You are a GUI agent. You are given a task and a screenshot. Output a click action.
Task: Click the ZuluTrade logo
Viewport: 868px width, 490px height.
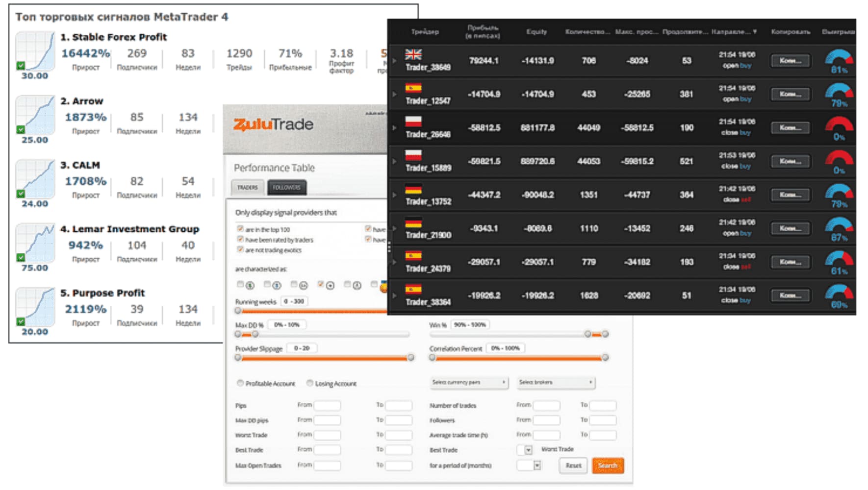coord(273,124)
